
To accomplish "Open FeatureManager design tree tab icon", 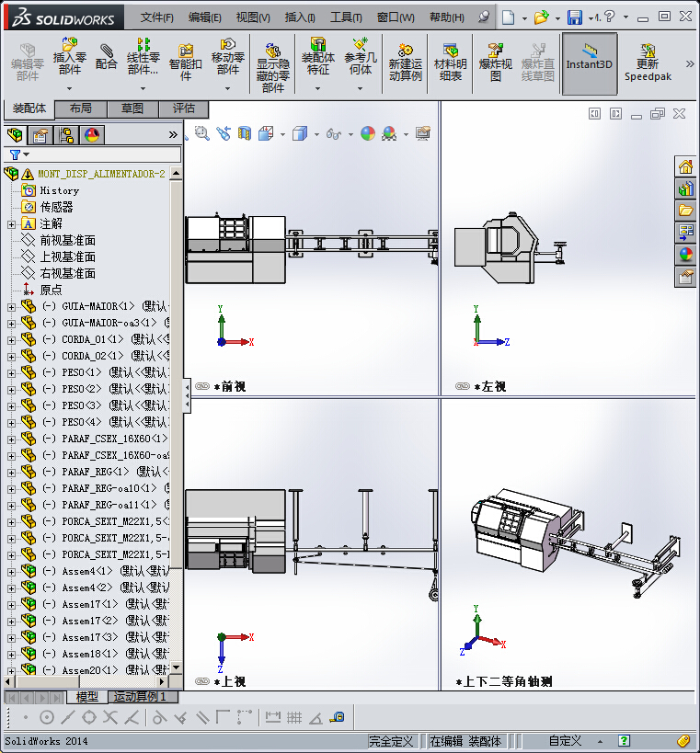I will tap(15, 135).
